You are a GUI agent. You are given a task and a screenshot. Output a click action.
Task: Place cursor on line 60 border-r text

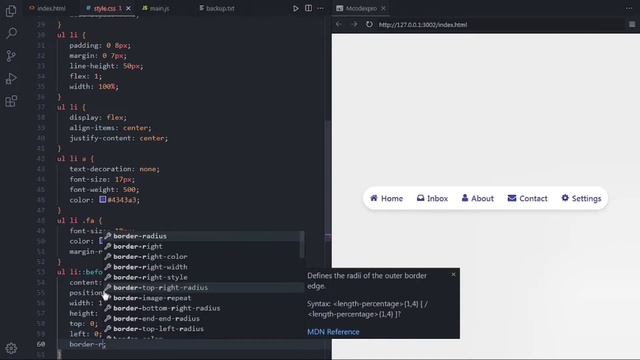point(87,344)
